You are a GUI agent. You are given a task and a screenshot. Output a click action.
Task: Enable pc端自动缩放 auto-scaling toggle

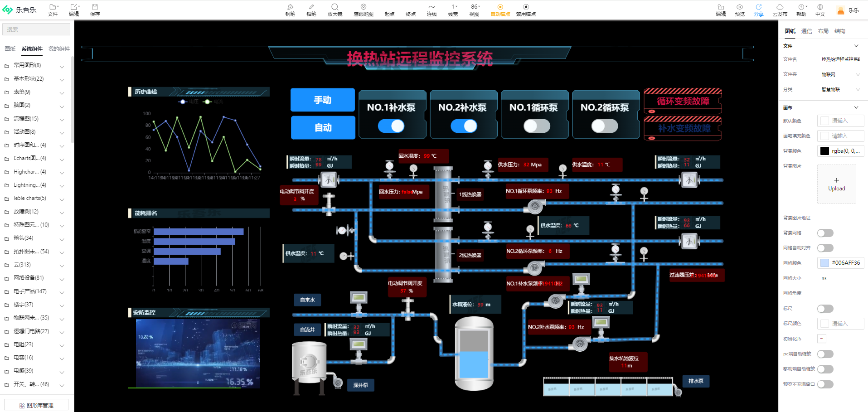[825, 354]
